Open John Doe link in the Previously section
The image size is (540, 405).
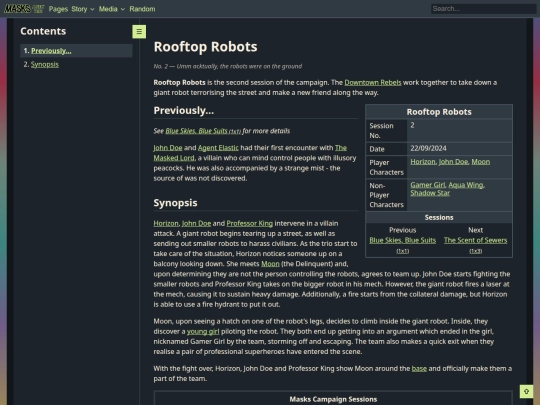pyautogui.click(x=168, y=148)
